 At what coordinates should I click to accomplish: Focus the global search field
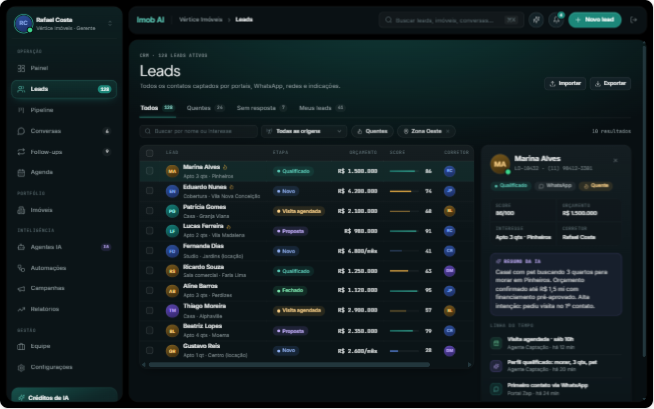(x=451, y=20)
